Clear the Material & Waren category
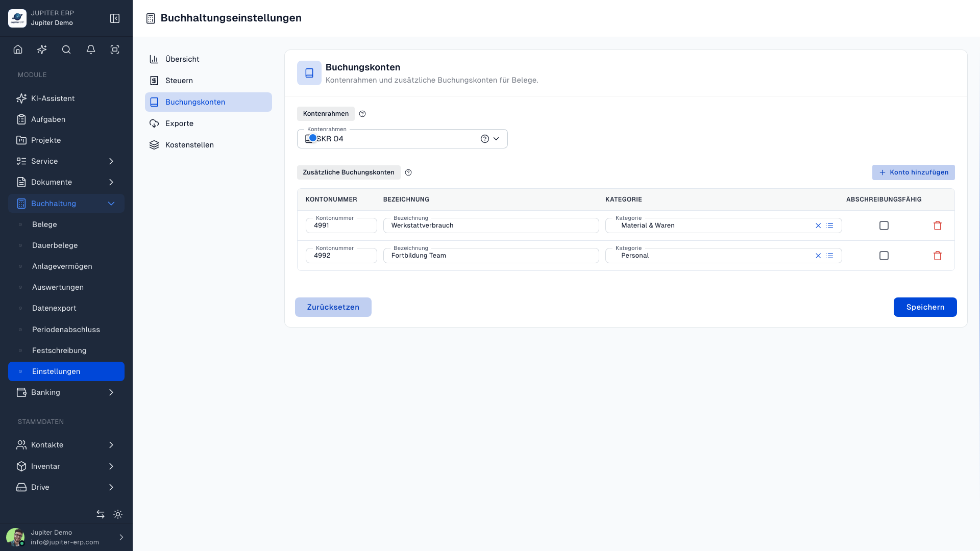The height and width of the screenshot is (551, 980). (x=818, y=226)
